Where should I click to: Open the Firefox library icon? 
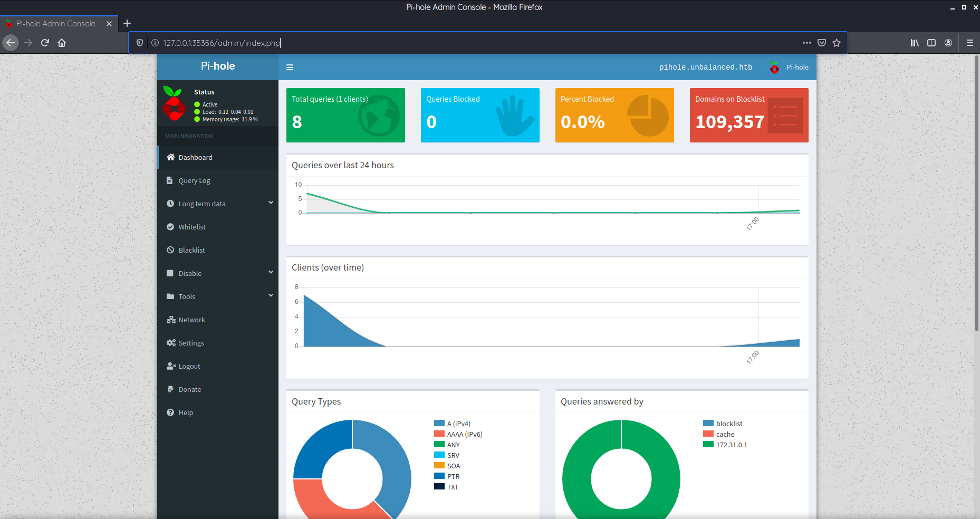[915, 43]
